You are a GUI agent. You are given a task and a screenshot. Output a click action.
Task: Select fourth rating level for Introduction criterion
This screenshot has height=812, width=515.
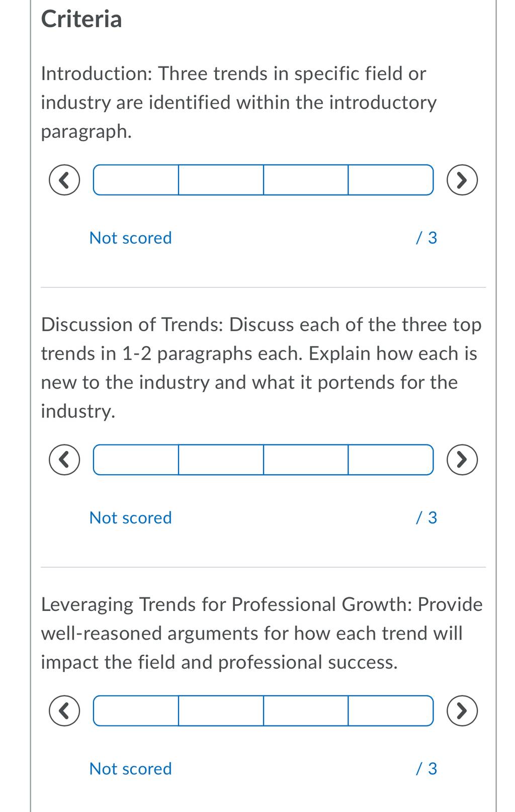[391, 180]
